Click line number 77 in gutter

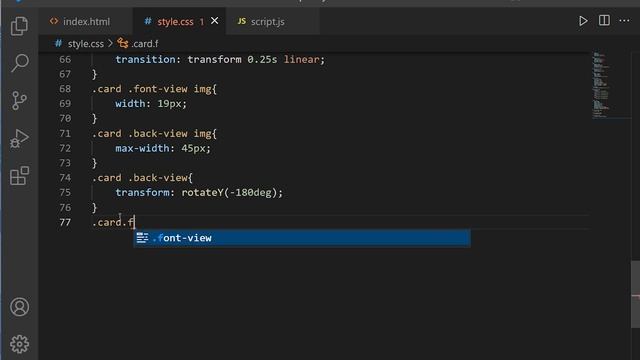[65, 222]
